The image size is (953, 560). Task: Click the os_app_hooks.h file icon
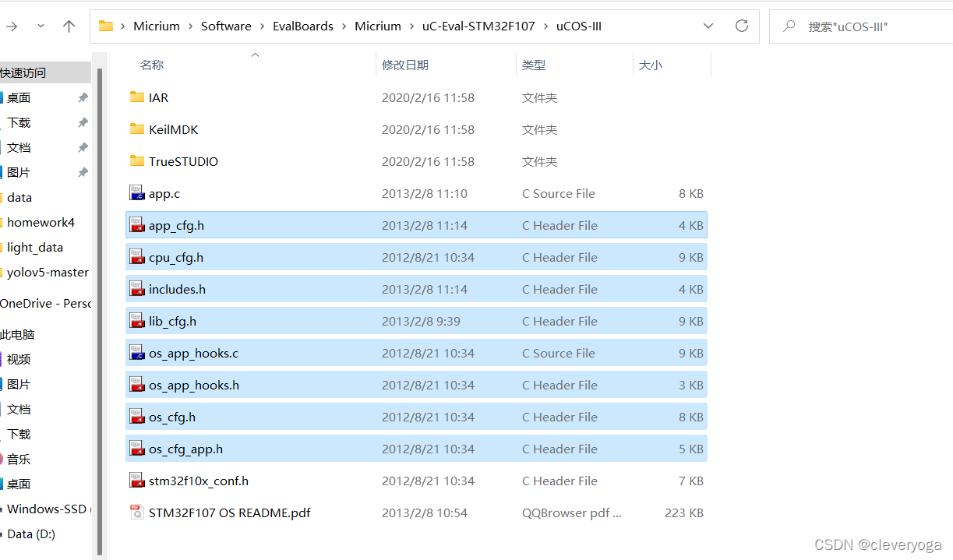pos(137,385)
